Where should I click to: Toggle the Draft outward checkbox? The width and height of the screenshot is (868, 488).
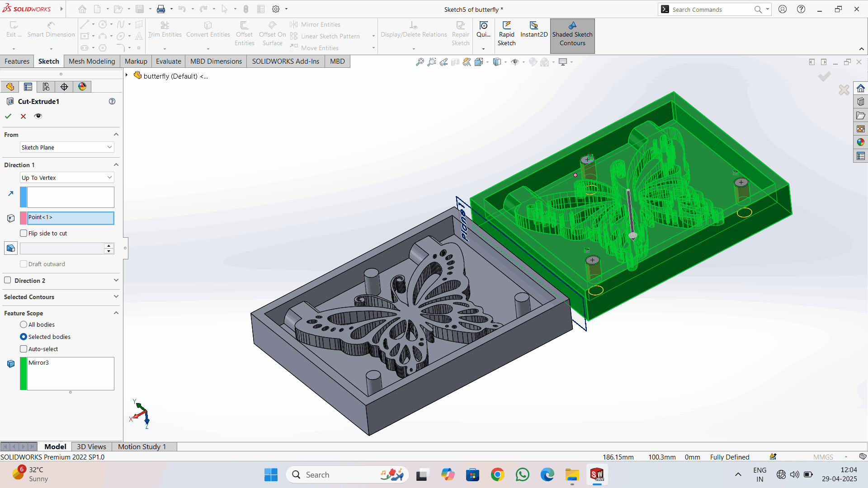click(x=24, y=264)
